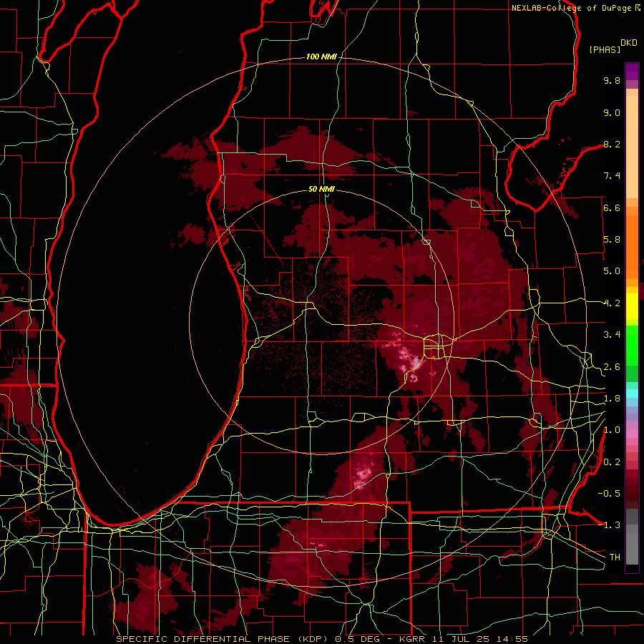The image size is (644, 644).
Task: Pick the yellow band on color bar
Action: pyautogui.click(x=632, y=306)
